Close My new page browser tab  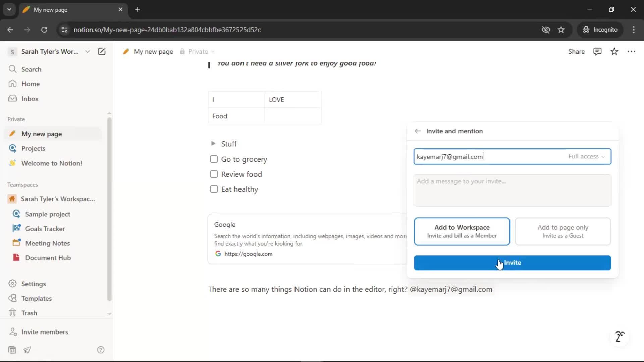coord(120,10)
